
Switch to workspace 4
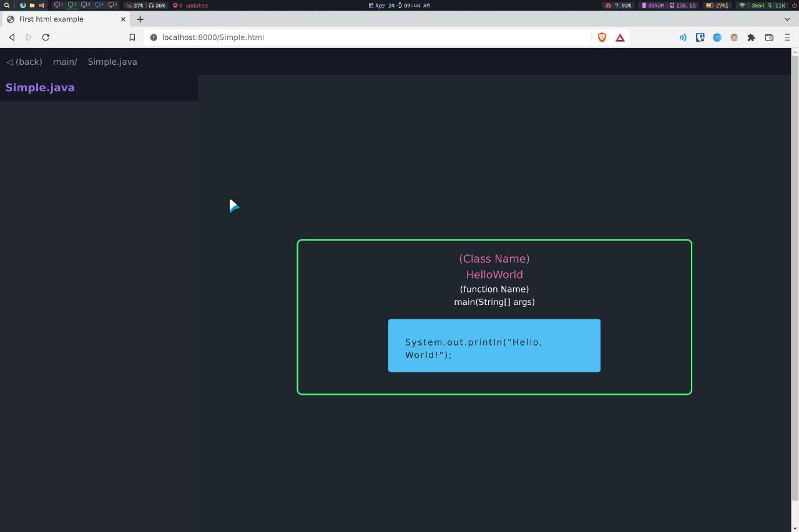click(x=99, y=6)
